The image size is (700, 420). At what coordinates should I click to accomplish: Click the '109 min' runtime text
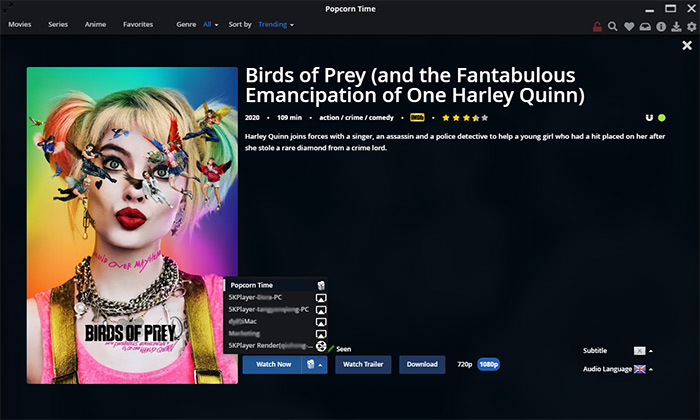point(289,118)
